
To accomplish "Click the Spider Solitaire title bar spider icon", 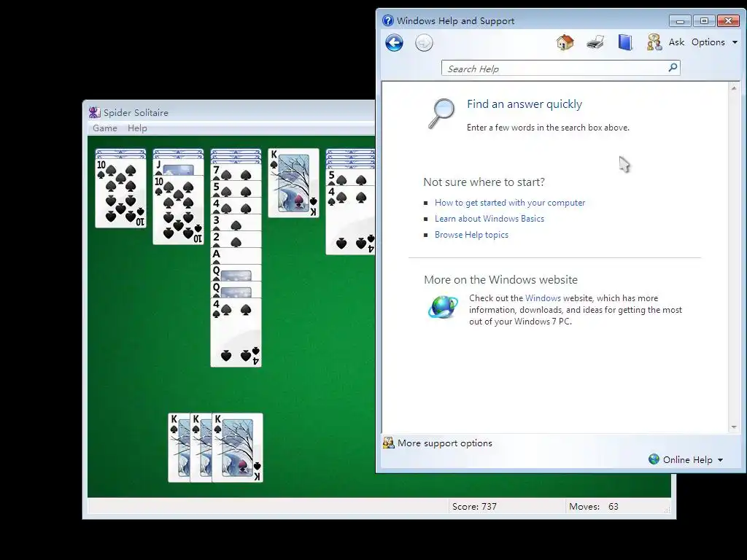I will (94, 112).
